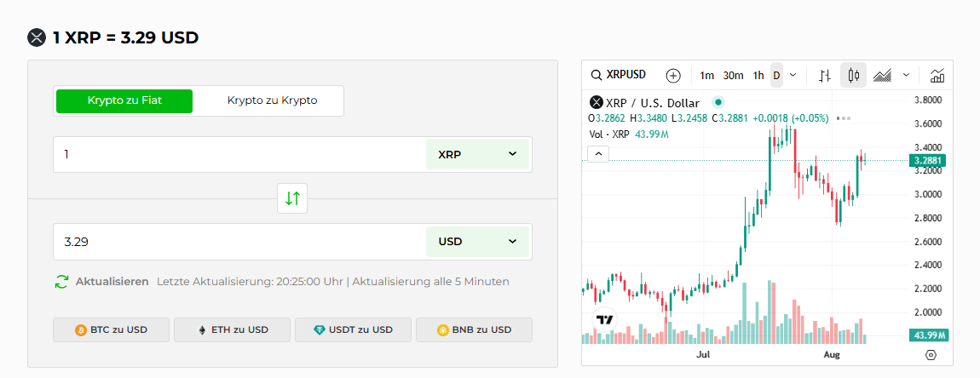
Task: Click the Jul date label on time axis
Action: pyautogui.click(x=703, y=355)
